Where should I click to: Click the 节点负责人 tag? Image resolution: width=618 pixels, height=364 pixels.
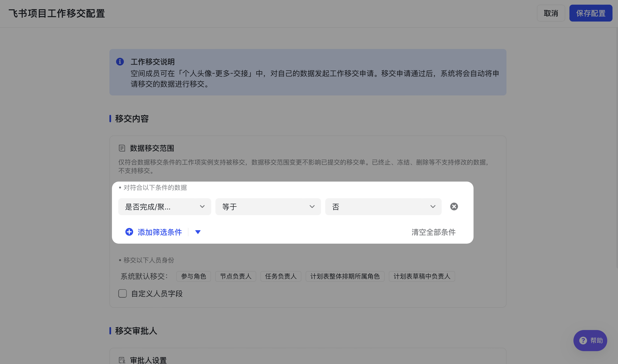235,276
